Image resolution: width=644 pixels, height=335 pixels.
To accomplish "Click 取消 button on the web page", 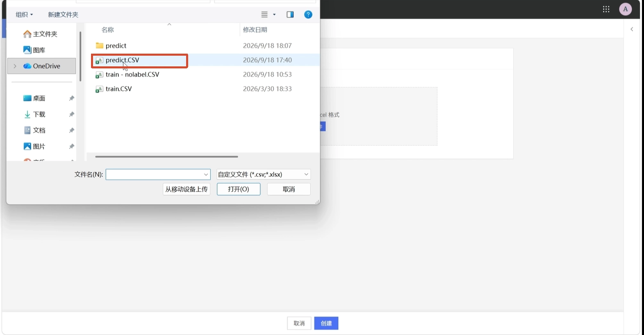I will pyautogui.click(x=299, y=323).
